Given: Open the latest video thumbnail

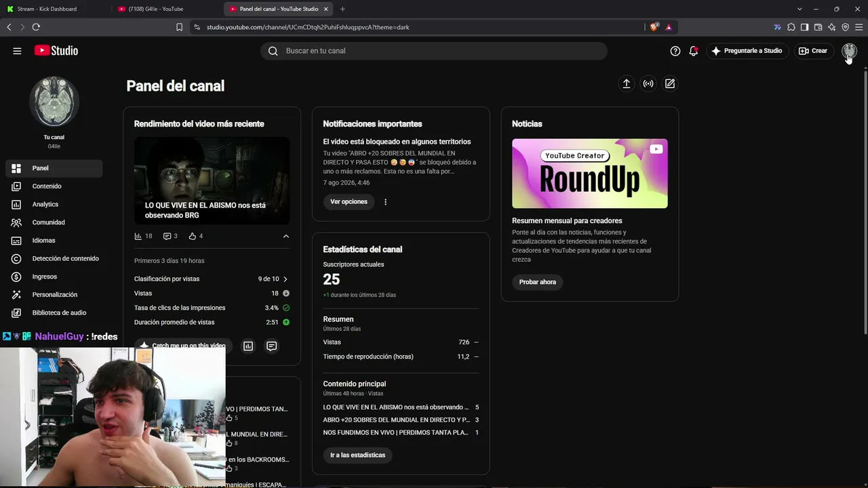Looking at the screenshot, I should (212, 180).
